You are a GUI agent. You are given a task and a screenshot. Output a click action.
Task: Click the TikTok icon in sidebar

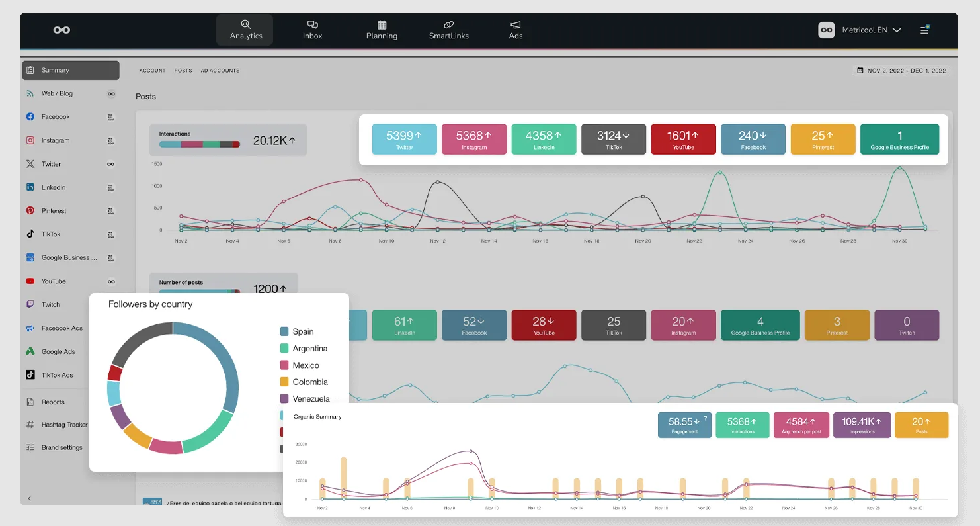coord(30,234)
